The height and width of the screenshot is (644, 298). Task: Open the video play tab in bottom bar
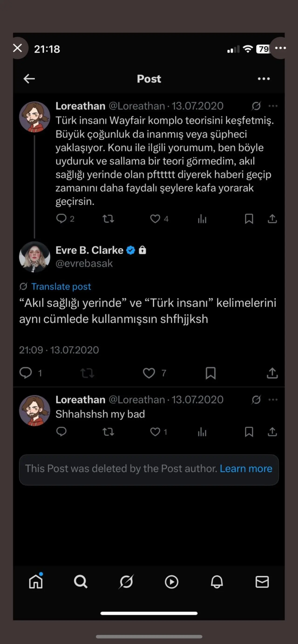pos(171,582)
